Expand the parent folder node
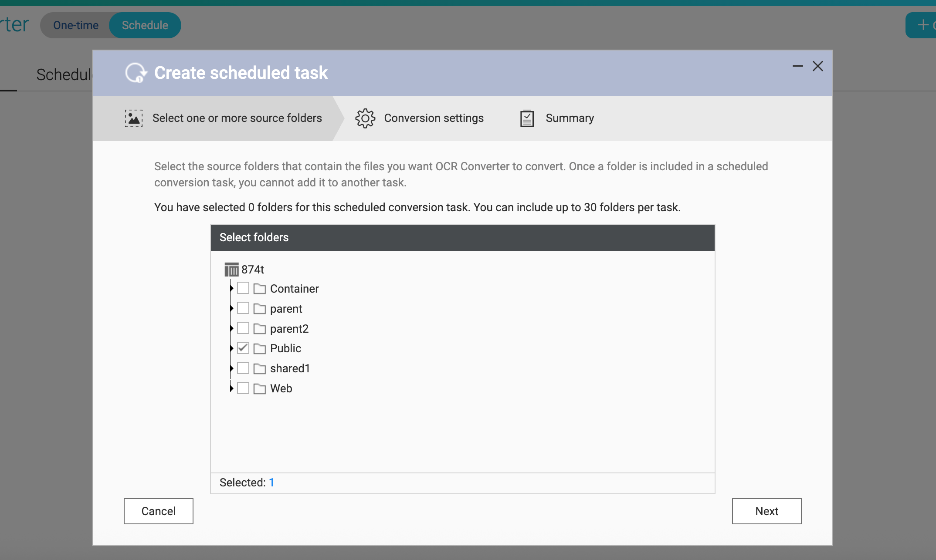The image size is (936, 560). coord(231,308)
